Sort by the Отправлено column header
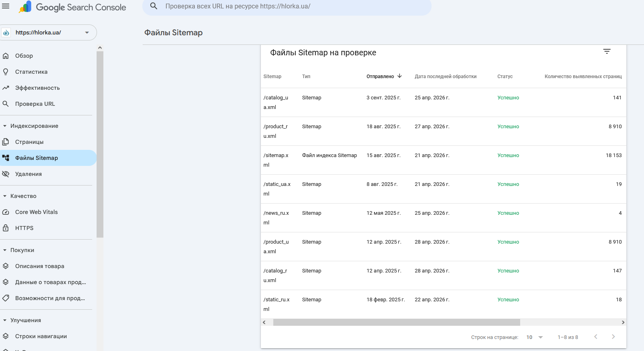The image size is (644, 351). point(380,77)
